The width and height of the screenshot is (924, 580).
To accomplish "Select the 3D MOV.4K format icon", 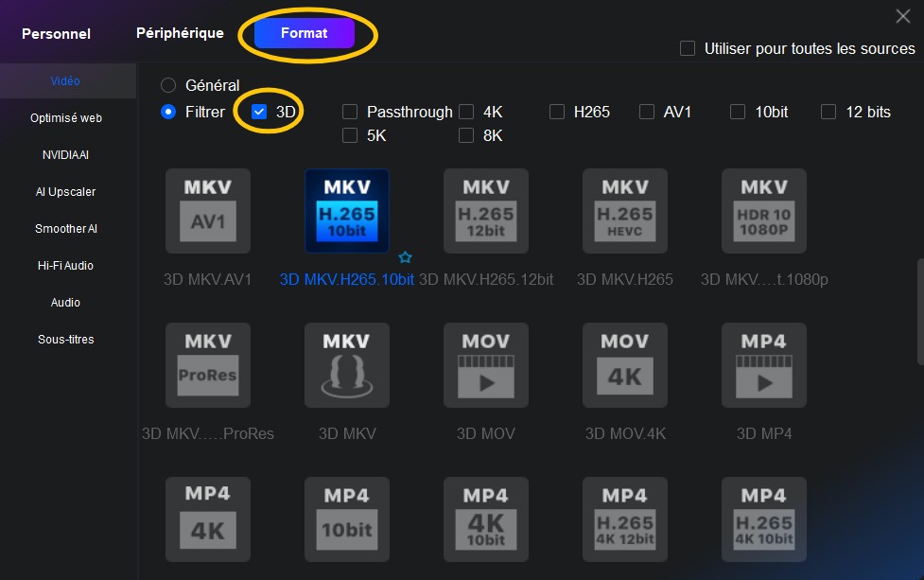I will click(x=625, y=365).
